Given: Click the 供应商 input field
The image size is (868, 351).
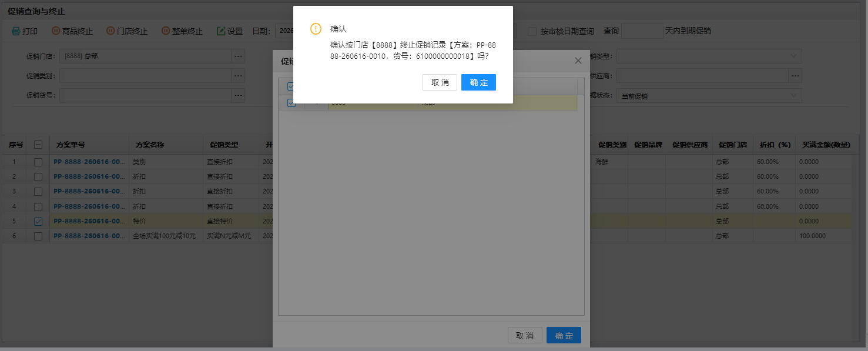Looking at the screenshot, I should point(702,76).
